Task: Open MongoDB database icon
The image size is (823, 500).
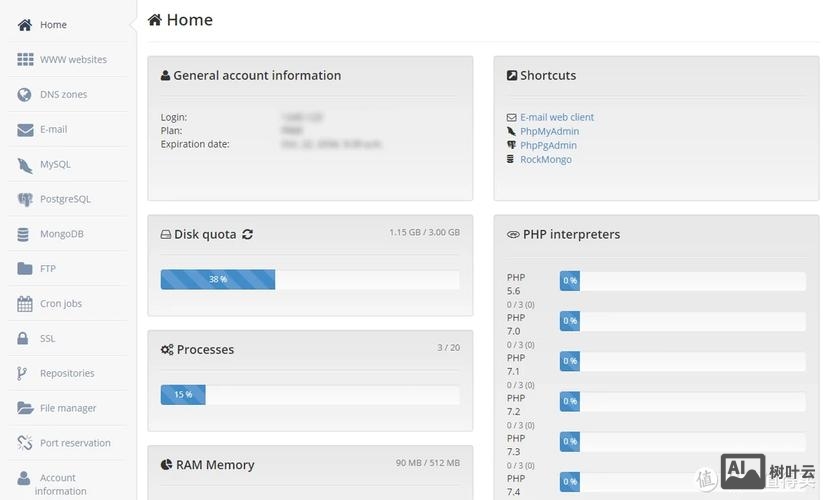Action: (x=22, y=234)
